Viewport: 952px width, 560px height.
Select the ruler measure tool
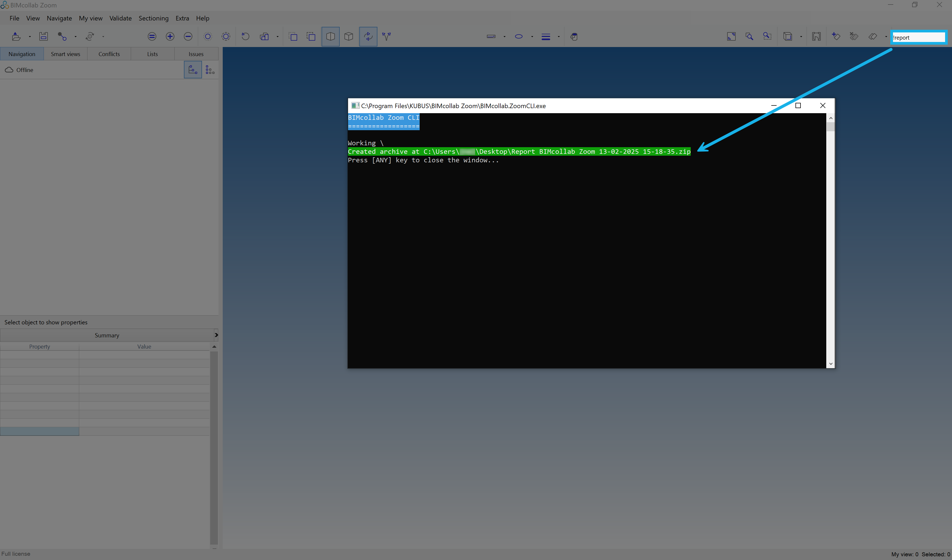491,37
